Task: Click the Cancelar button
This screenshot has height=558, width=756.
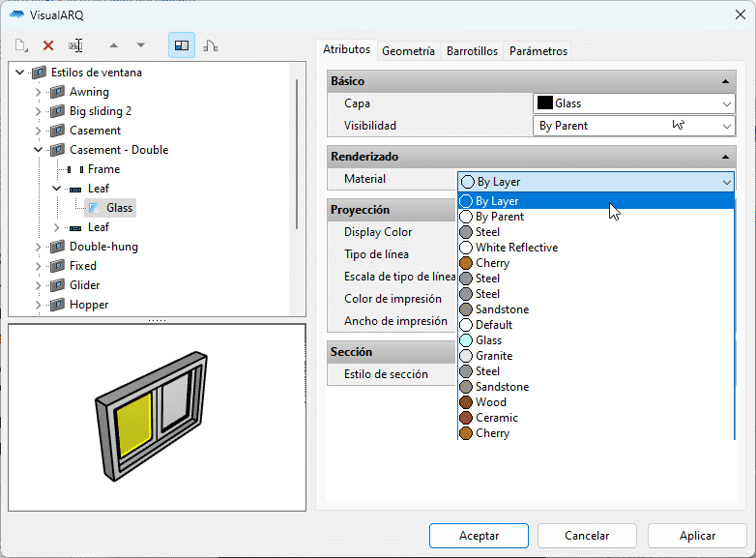Action: click(x=587, y=536)
